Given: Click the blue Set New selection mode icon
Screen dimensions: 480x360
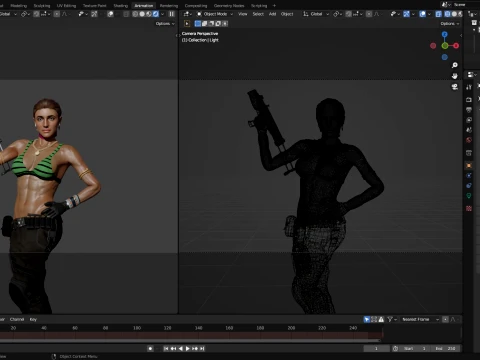Looking at the screenshot, I should click(198, 24).
